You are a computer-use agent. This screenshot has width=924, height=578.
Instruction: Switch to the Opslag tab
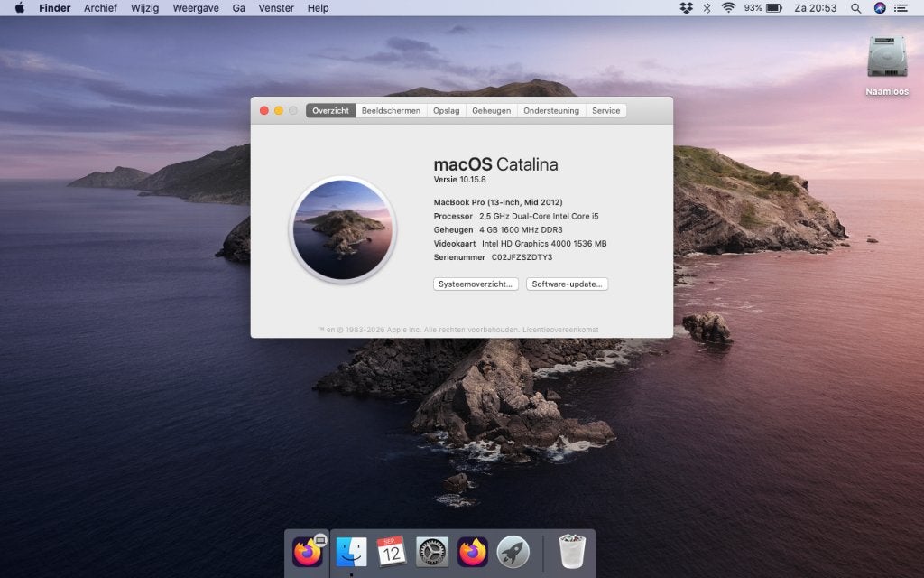click(446, 110)
